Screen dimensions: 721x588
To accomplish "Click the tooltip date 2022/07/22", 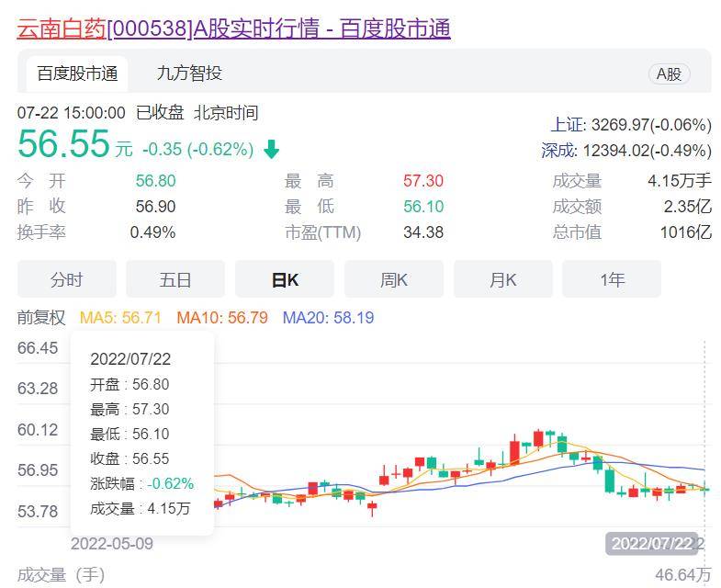I will click(130, 359).
